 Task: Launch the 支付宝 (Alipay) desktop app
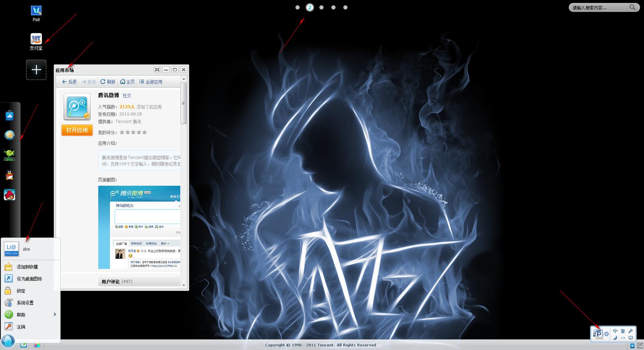pos(36,39)
